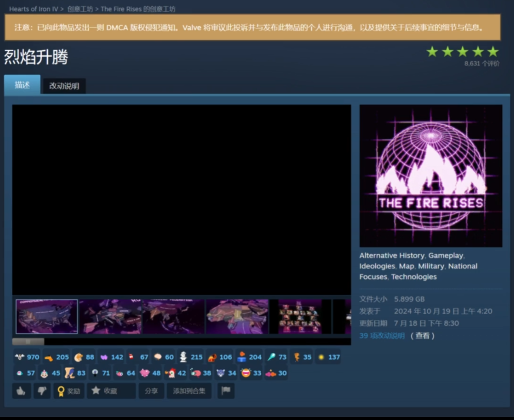
Task: Click the award icon with count 970
Action: coord(27,357)
